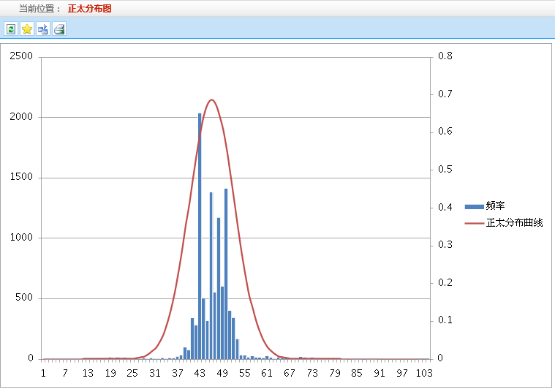Click x-axis label 85

(x=357, y=373)
